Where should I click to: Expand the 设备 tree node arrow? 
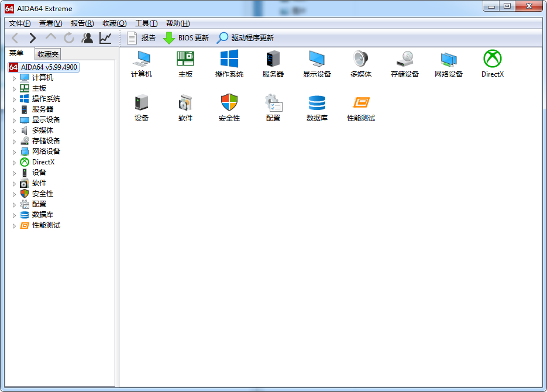tap(14, 173)
